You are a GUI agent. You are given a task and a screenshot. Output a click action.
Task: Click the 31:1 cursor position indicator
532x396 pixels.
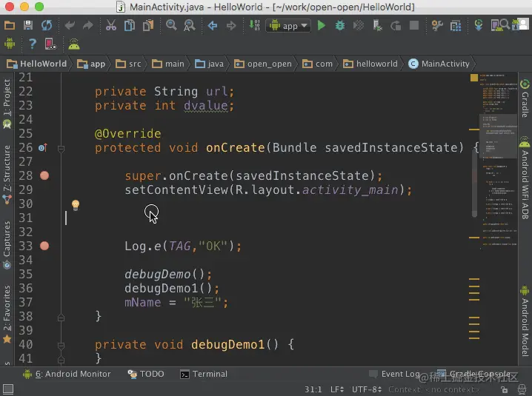313,389
